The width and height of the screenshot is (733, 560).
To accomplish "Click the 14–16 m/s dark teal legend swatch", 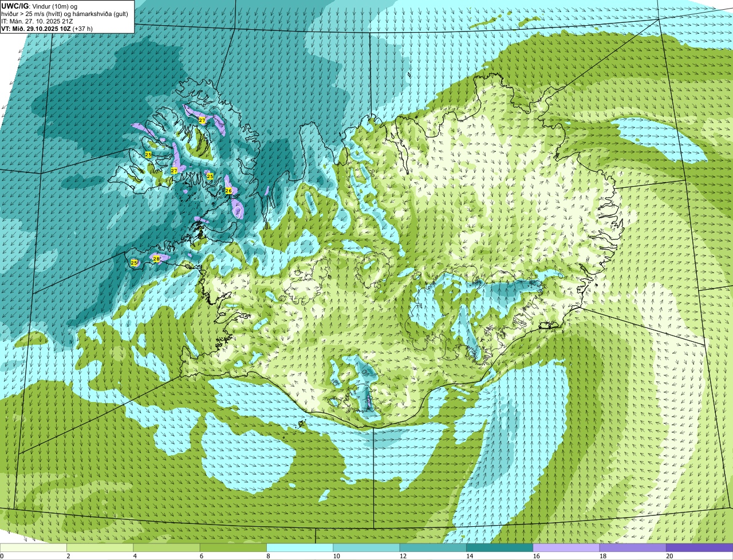I will coord(500,547).
